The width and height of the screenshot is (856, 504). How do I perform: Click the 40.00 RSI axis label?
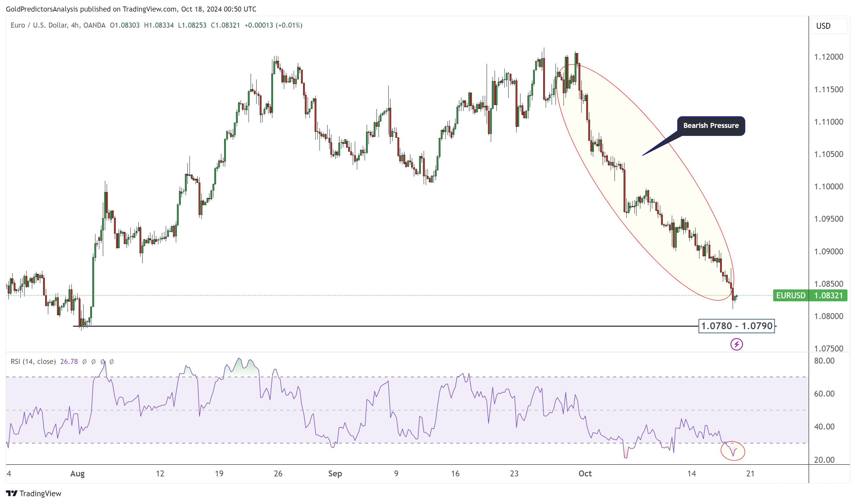pos(824,427)
